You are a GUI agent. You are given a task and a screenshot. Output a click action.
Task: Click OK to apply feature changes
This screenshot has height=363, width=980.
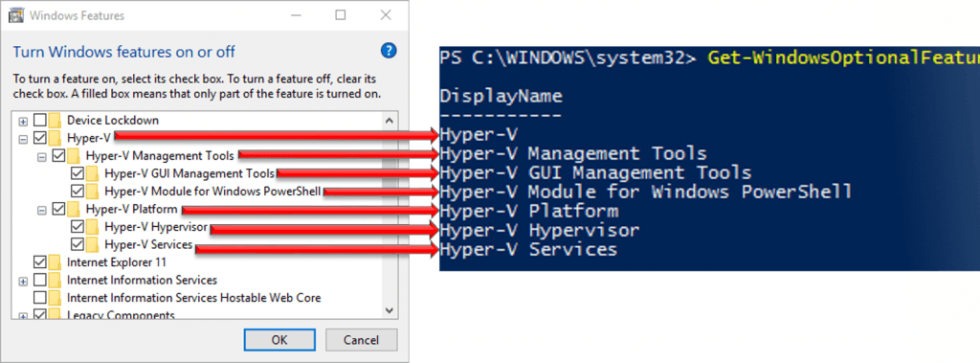[x=279, y=340]
